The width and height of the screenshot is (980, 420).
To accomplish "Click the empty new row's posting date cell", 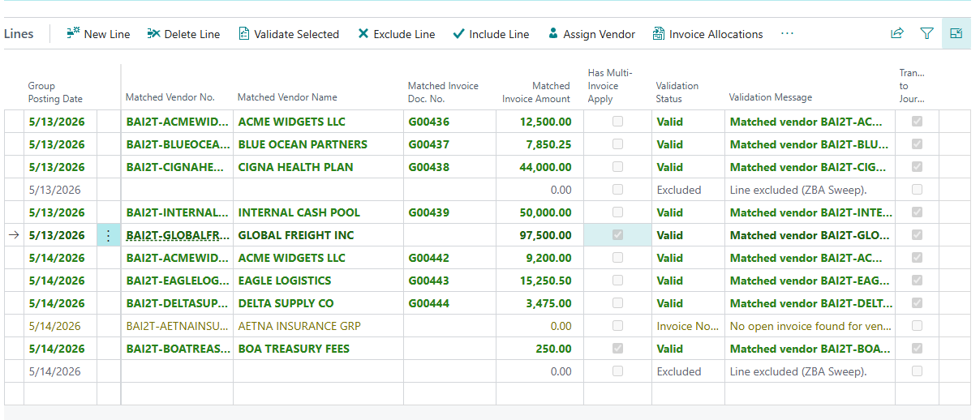I will [60, 394].
